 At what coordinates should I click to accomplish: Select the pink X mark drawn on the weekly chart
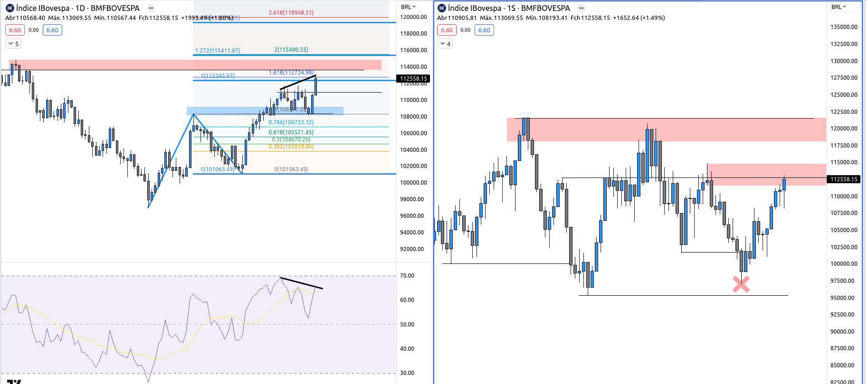coord(741,284)
